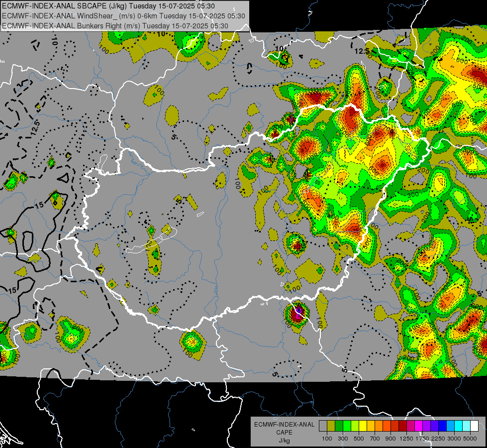This screenshot has height=448, width=487.
Task: Select the olive legend swatch after 100
Action: 331,426
